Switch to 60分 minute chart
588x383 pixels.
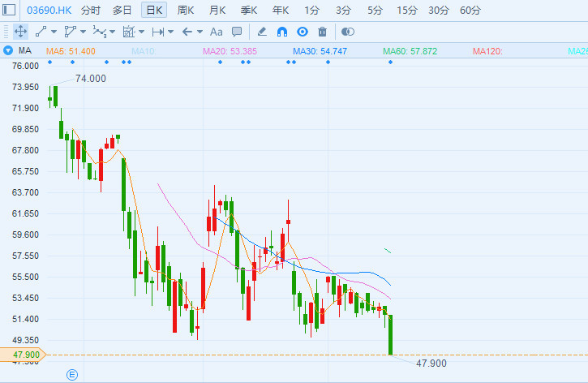470,11
